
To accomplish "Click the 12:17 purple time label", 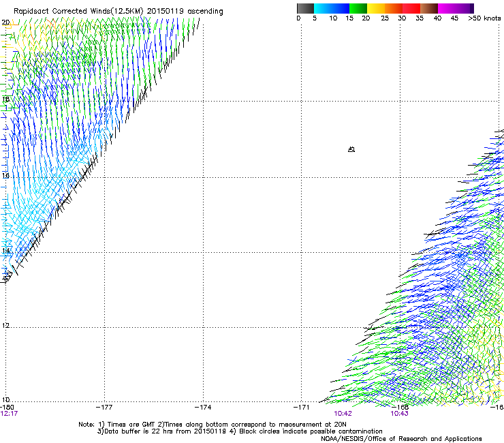I will [x=9, y=414].
